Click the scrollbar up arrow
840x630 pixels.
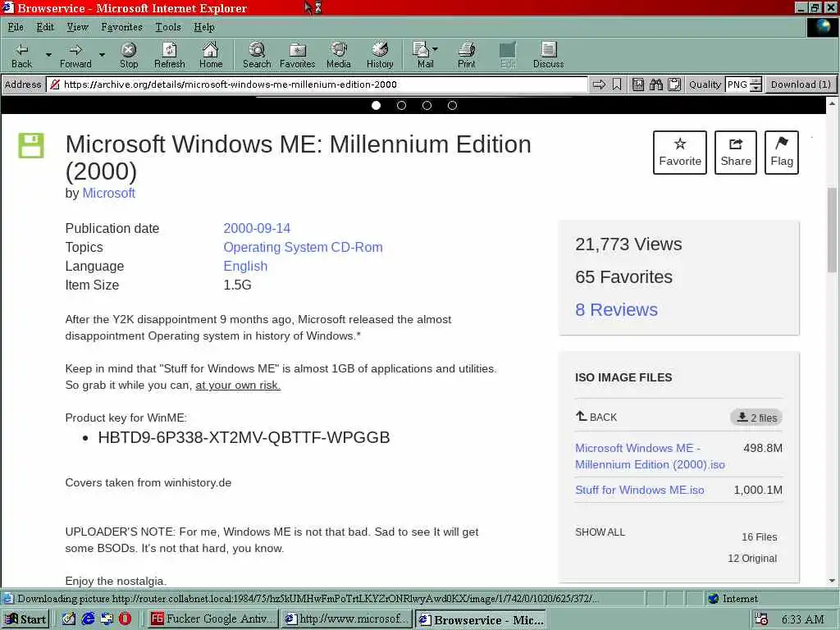point(832,103)
